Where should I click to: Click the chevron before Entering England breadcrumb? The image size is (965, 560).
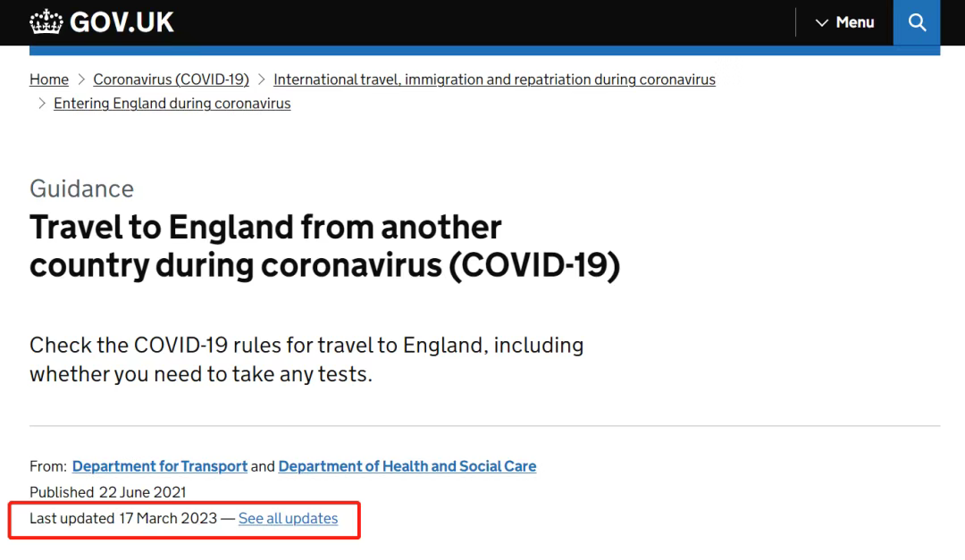point(41,104)
